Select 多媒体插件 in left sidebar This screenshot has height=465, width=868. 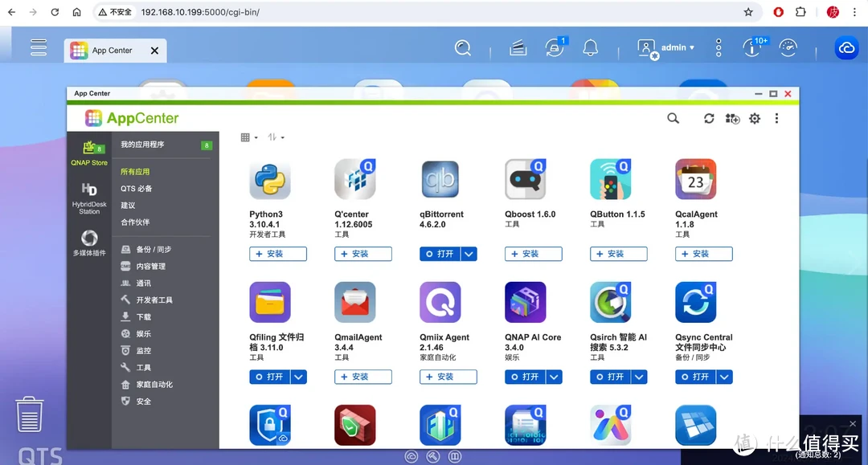(89, 243)
